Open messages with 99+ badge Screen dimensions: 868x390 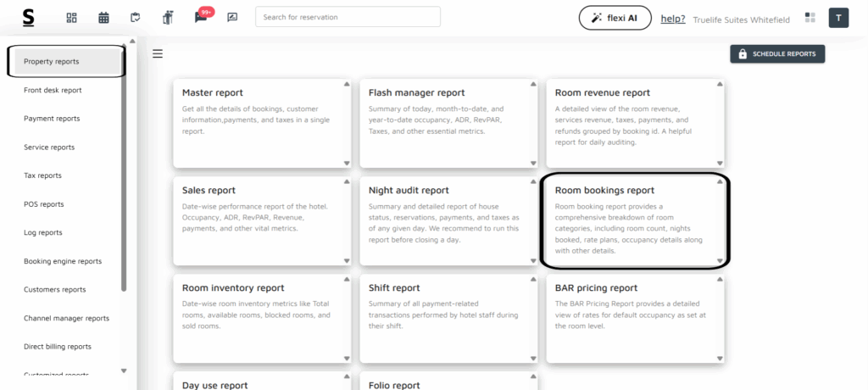tap(201, 17)
